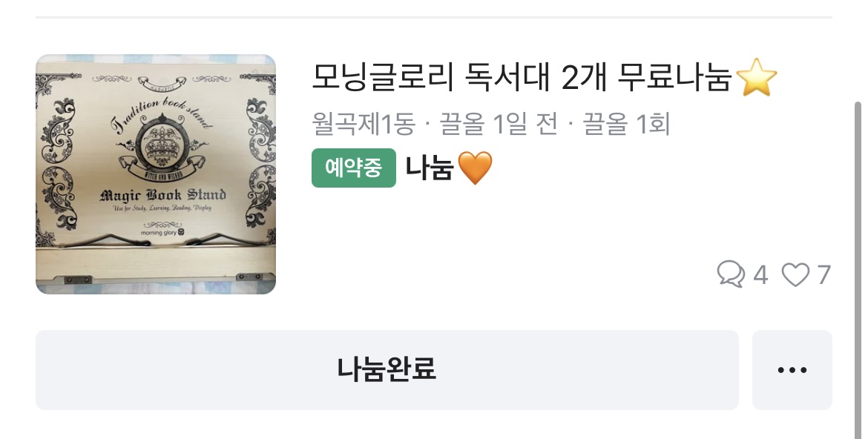Open the three-dot more options menu
Screen dimensions: 868x439
pos(792,370)
